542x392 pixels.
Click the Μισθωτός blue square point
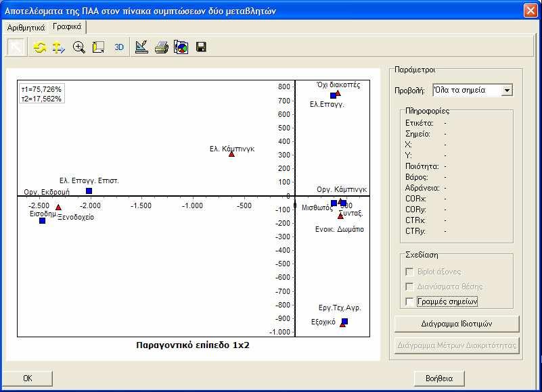point(334,203)
